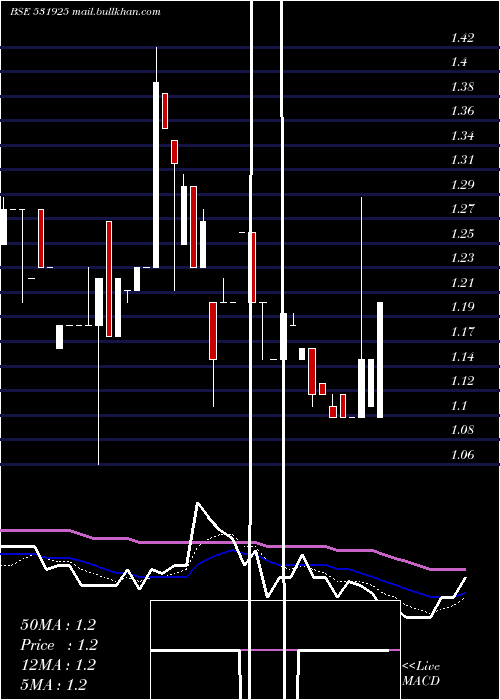The width and height of the screenshot is (500, 700).
Task: Click the 1.42 price axis label
Action: click(462, 38)
